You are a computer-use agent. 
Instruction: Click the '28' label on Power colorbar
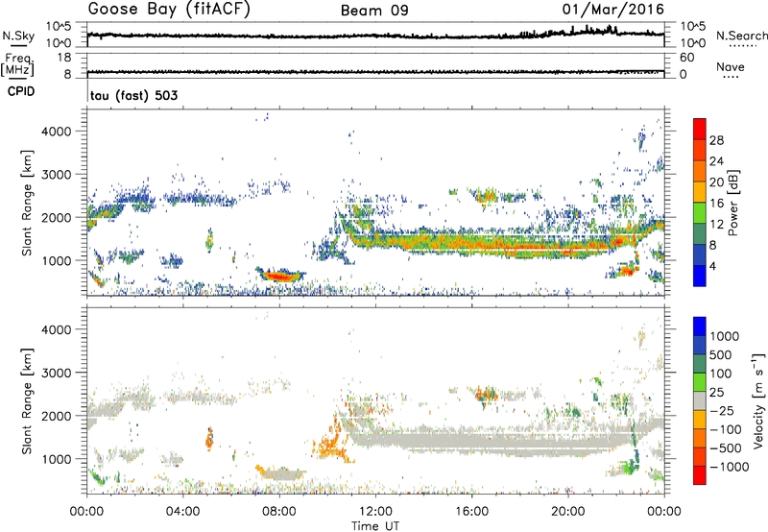tap(716, 140)
